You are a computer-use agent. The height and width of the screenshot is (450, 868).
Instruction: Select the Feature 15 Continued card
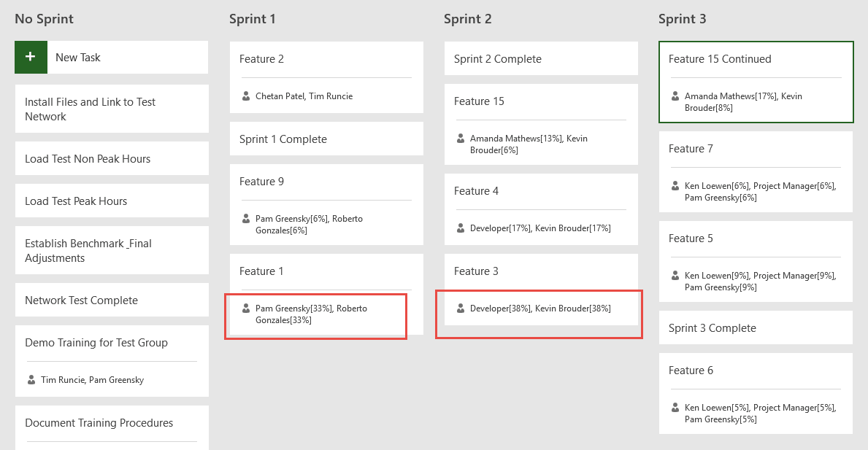point(756,82)
